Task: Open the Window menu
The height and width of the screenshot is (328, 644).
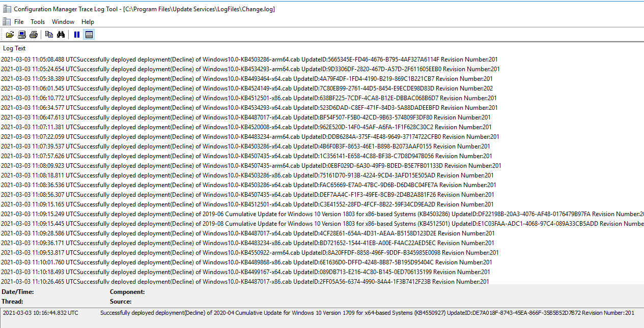Action: (x=63, y=21)
